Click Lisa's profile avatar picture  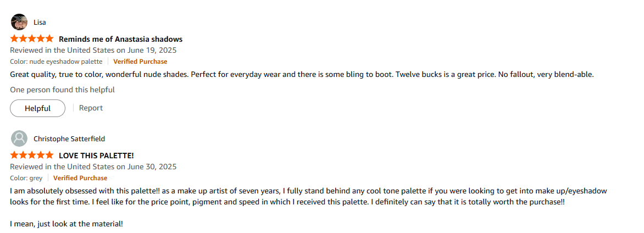pos(19,22)
